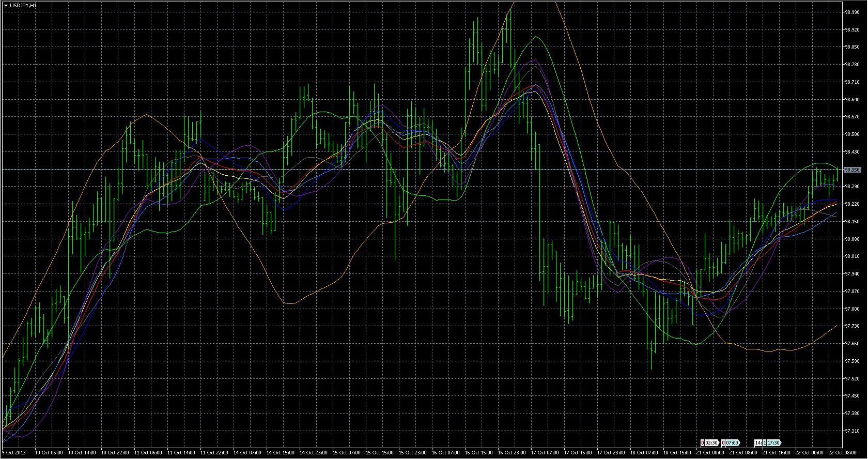868x459 pixels.
Task: Click the pink flag left of 07:00
Action: pyautogui.click(x=723, y=443)
